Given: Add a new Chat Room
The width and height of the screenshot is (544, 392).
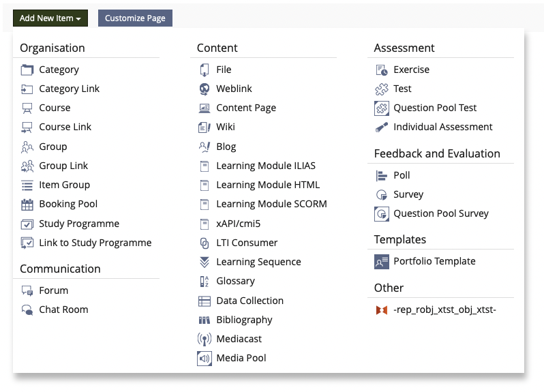Looking at the screenshot, I should 63,310.
